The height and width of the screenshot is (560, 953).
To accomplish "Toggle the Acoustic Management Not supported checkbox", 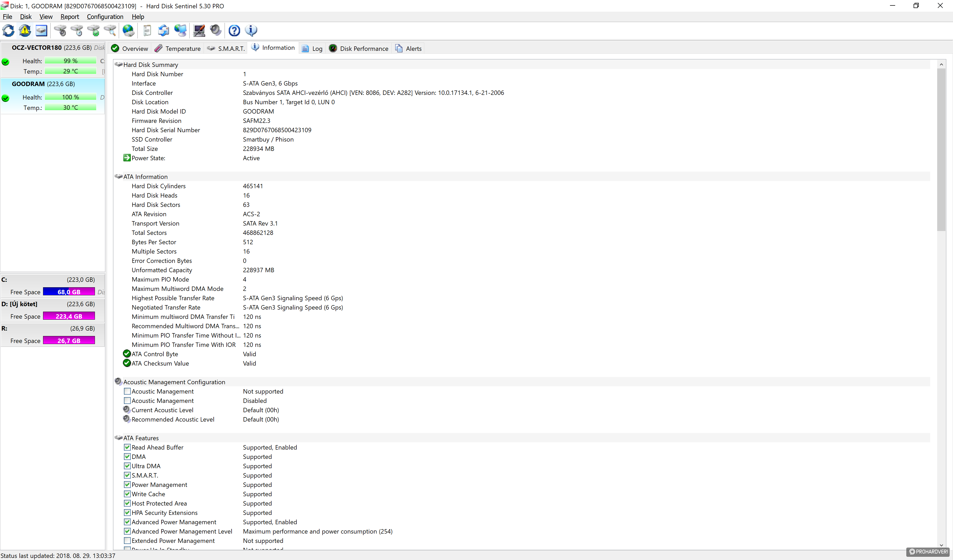I will click(127, 391).
